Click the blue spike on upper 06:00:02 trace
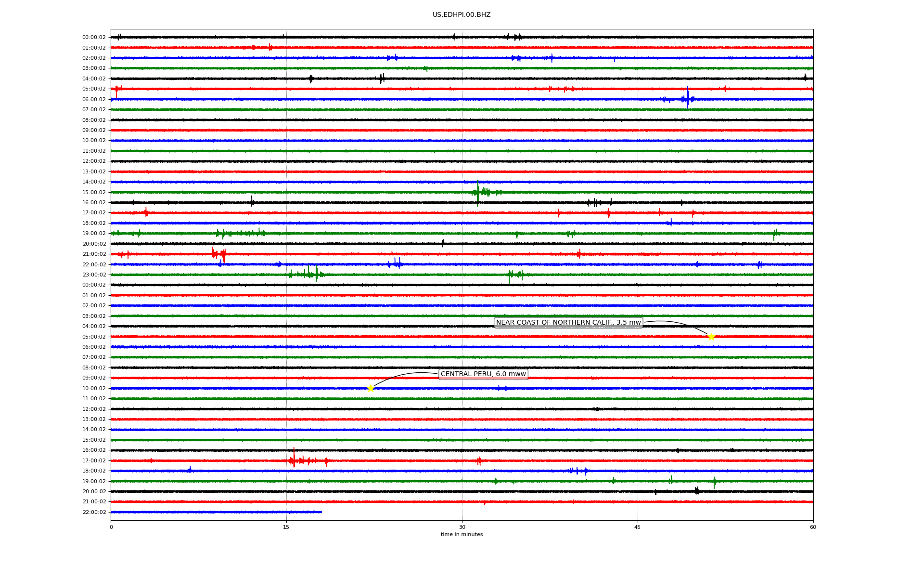924x578 pixels. (687, 98)
